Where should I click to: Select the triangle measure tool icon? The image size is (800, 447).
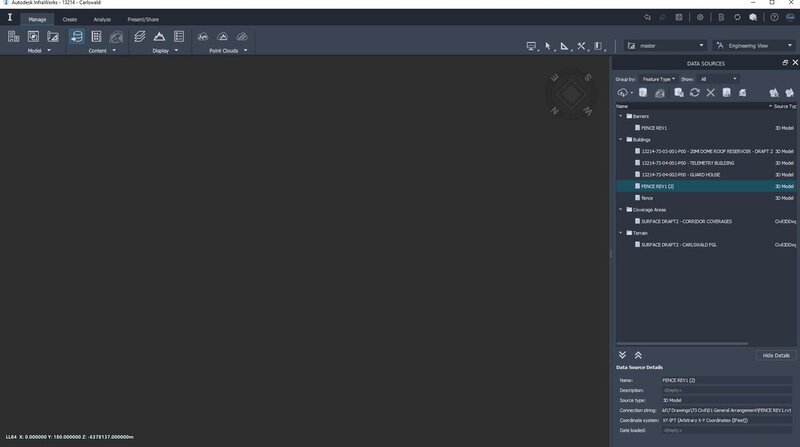click(564, 46)
